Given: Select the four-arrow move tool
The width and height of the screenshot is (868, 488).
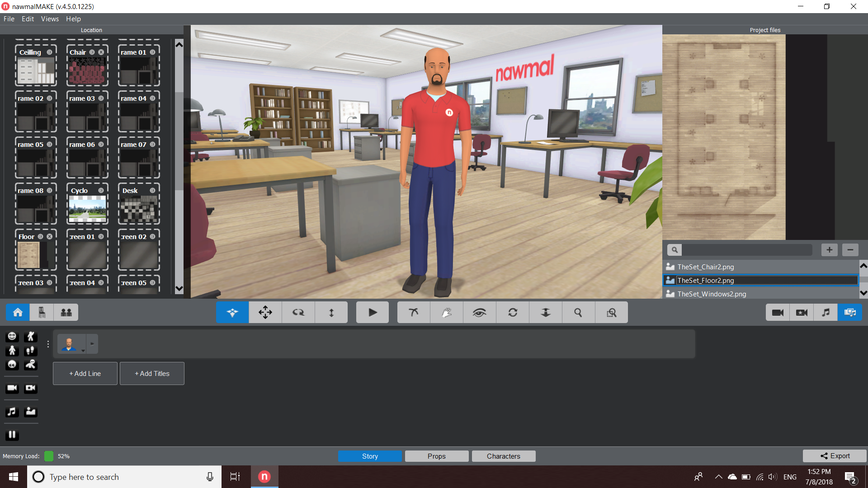Looking at the screenshot, I should point(265,312).
